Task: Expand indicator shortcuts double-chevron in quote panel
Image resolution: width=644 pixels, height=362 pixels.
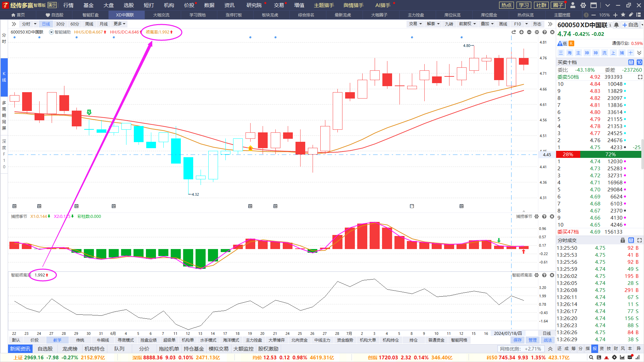Action: click(639, 53)
